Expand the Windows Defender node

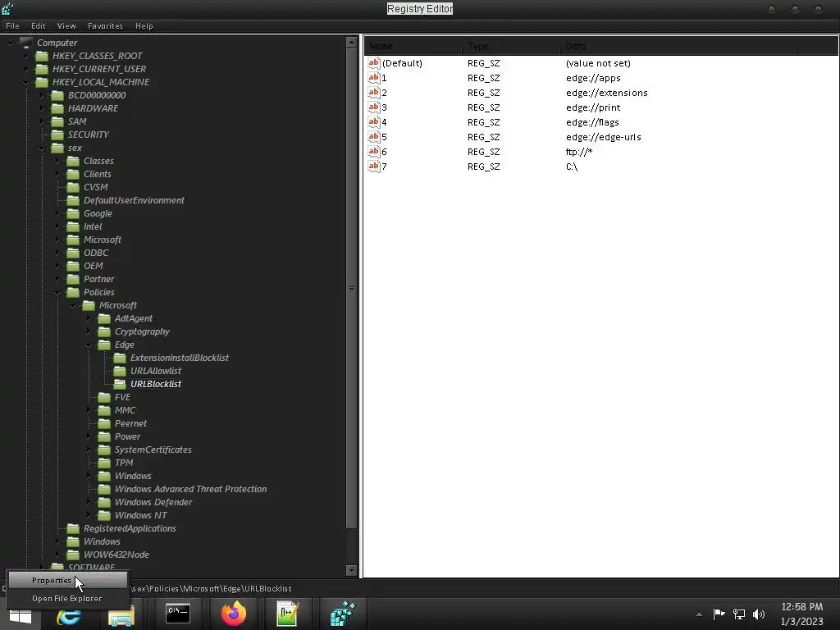pyautogui.click(x=88, y=503)
